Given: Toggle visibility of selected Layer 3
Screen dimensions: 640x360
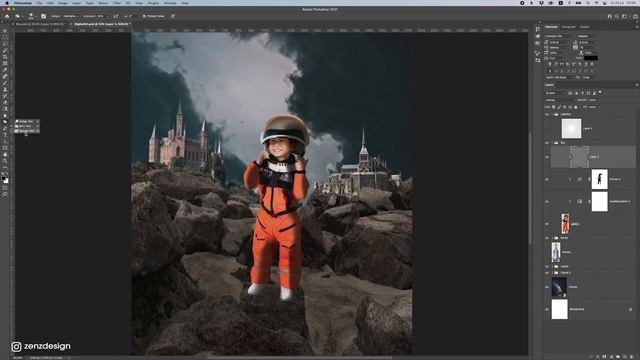Looking at the screenshot, I should (x=547, y=157).
